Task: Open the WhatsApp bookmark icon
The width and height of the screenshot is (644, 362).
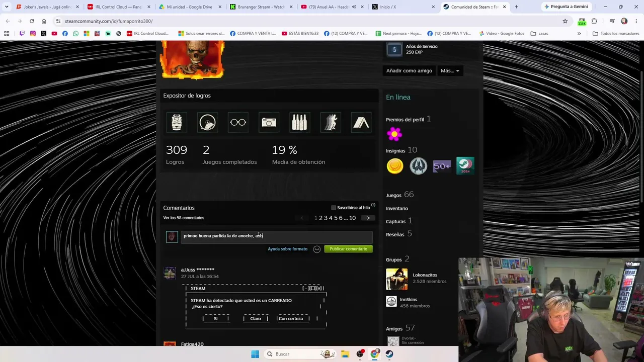Action: click(x=75, y=33)
